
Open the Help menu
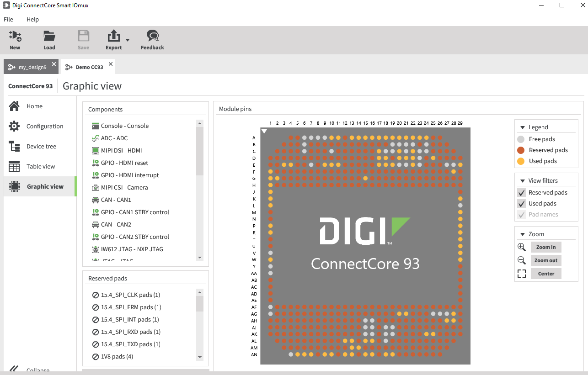(32, 19)
